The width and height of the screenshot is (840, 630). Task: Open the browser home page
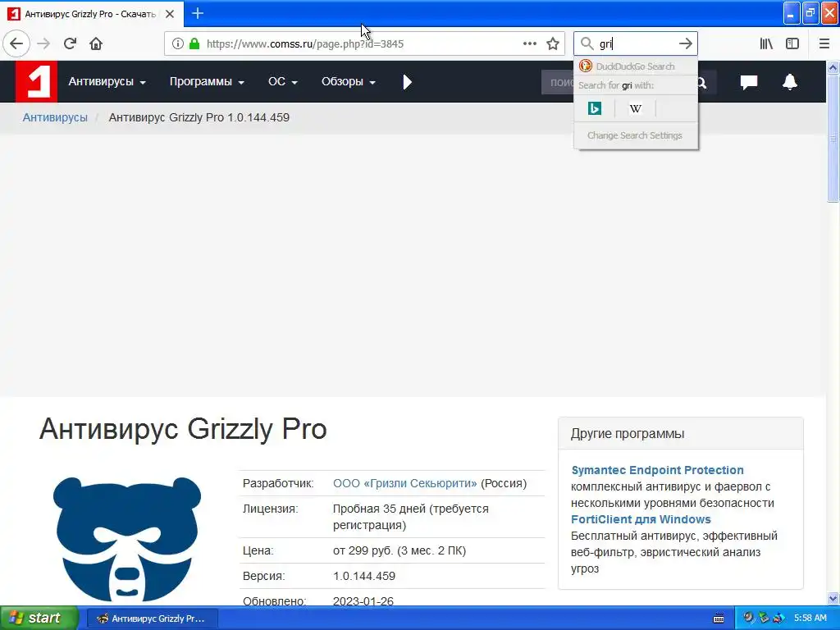coord(96,44)
